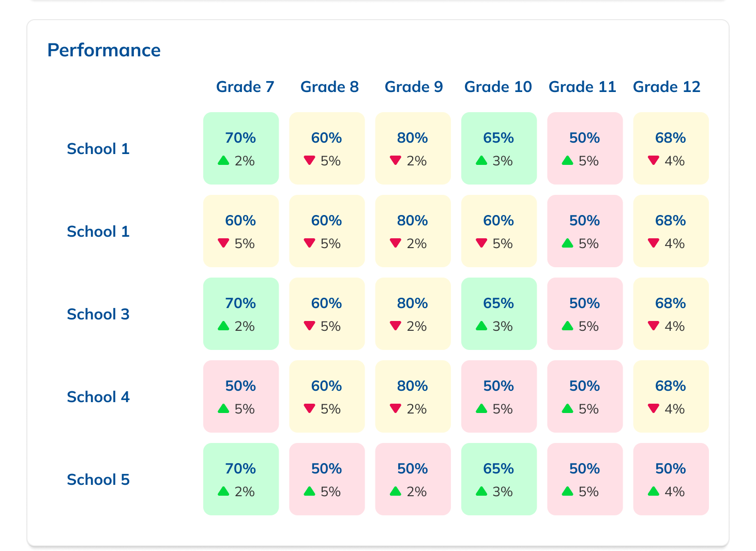Open the School 3 row label
The height and width of the screenshot is (551, 756).
[98, 314]
